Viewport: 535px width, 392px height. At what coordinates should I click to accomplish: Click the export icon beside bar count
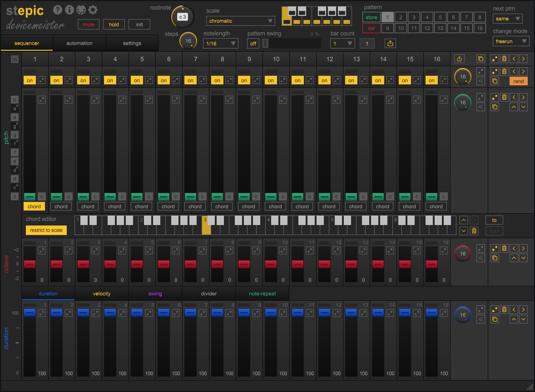390,44
